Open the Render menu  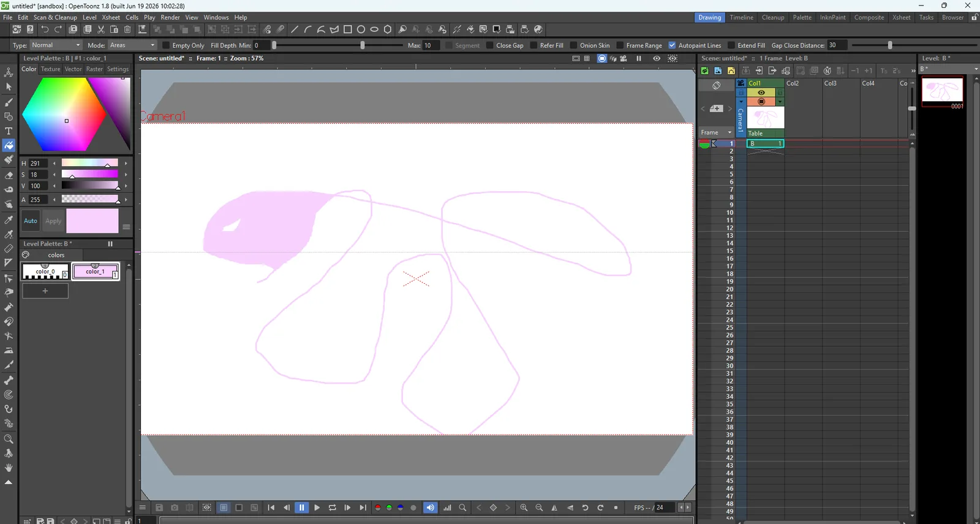[x=170, y=18]
